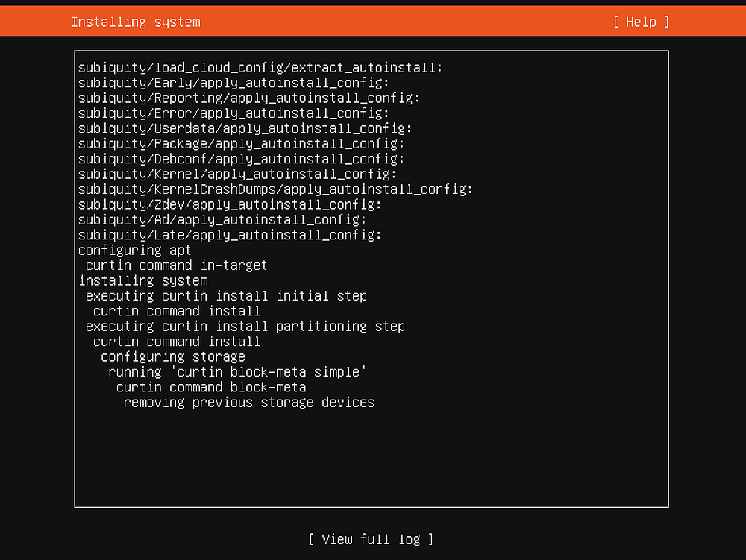746x560 pixels.
Task: Select the subiquity/Userdata log line
Action: tap(245, 128)
